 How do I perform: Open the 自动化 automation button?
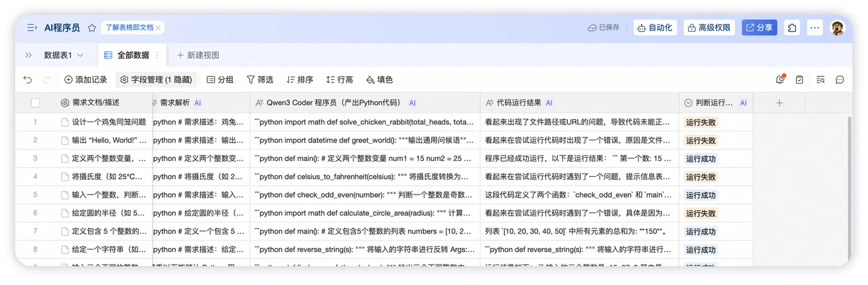(x=655, y=28)
